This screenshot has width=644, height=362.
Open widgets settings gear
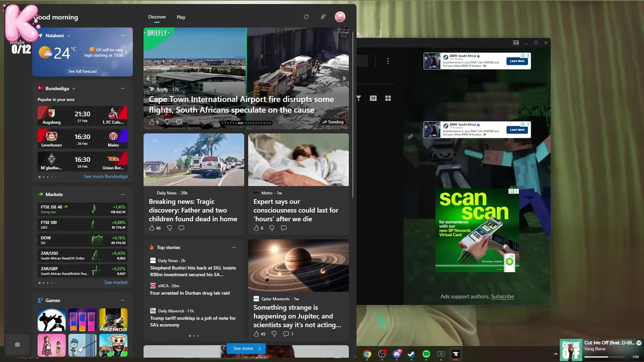(17, 344)
